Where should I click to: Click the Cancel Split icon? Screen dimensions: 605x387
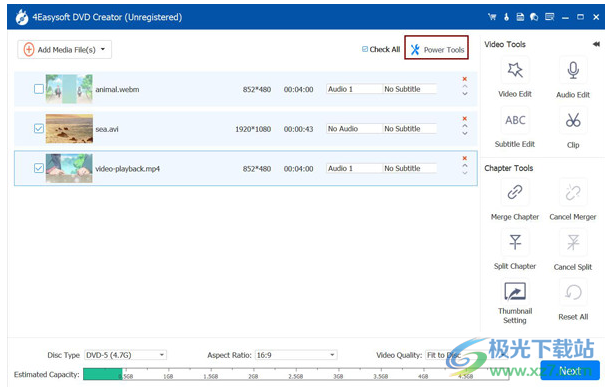(573, 242)
